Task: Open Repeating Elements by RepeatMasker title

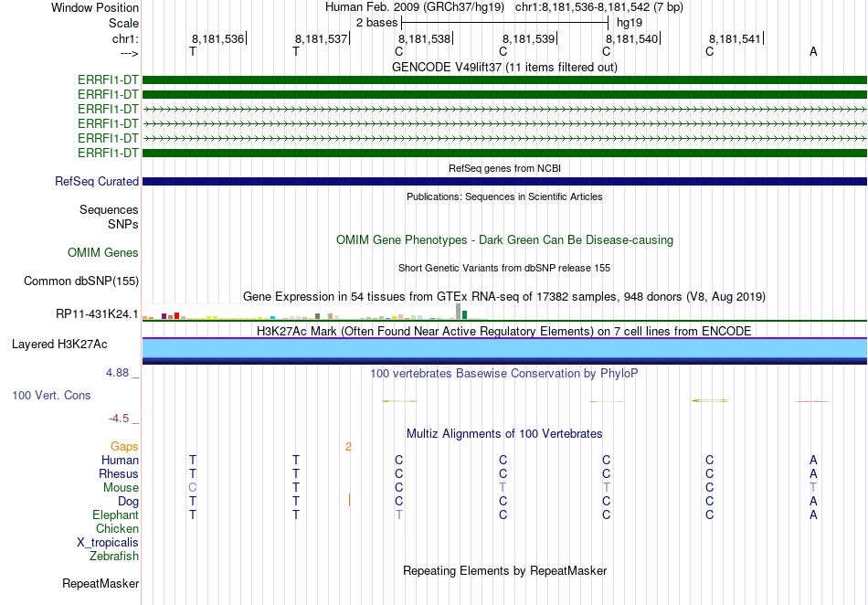Action: tap(504, 571)
